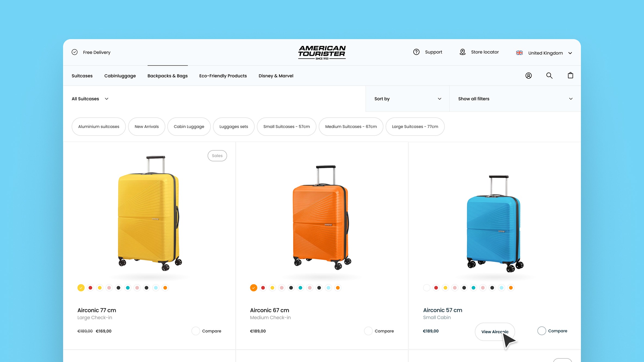Screen dimensions: 644x362
Task: Open the Disney & Marvel menu
Action: (x=276, y=76)
